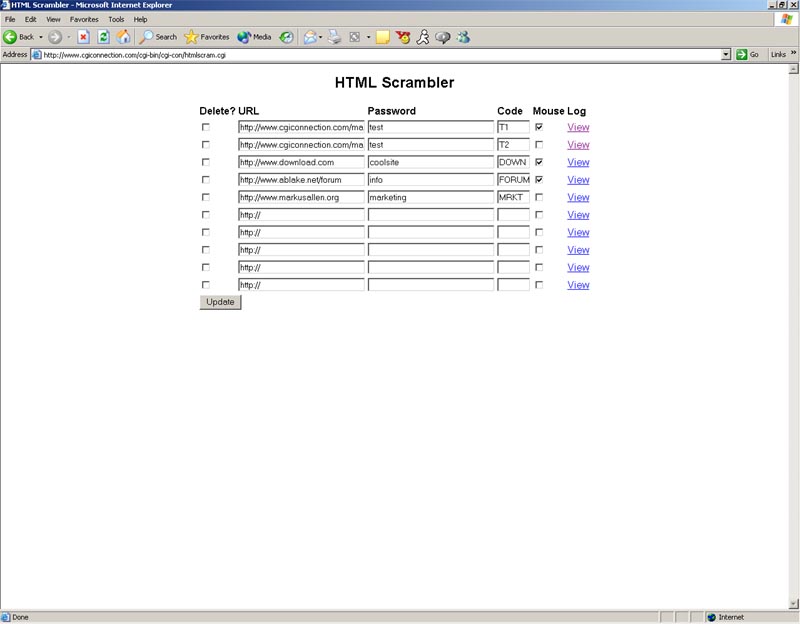The image size is (800, 624).
Task: Click the page icon in address bar
Action: point(37,55)
